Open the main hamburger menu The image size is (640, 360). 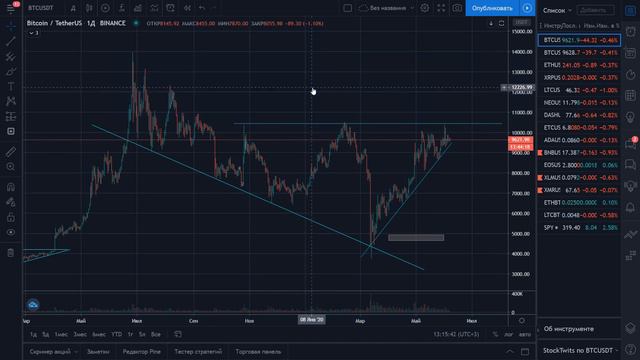[11, 8]
